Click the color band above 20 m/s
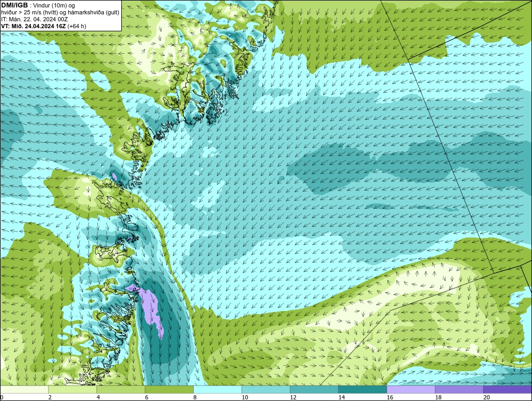This screenshot has width=532, height=401. [508, 389]
